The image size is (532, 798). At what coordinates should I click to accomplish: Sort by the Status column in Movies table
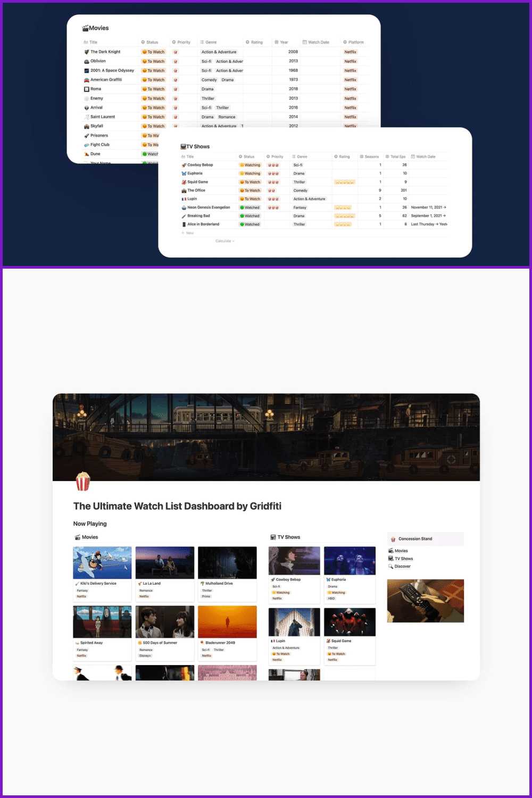click(x=149, y=42)
